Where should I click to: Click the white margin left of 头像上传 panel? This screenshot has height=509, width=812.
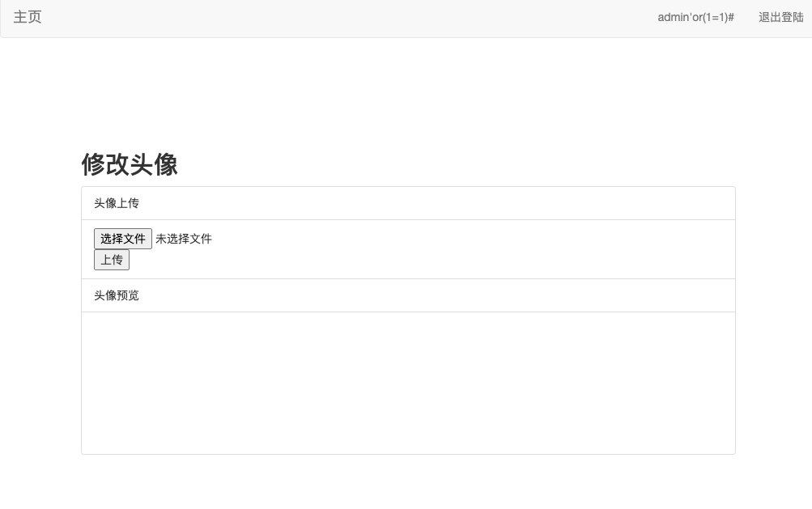coord(40,243)
